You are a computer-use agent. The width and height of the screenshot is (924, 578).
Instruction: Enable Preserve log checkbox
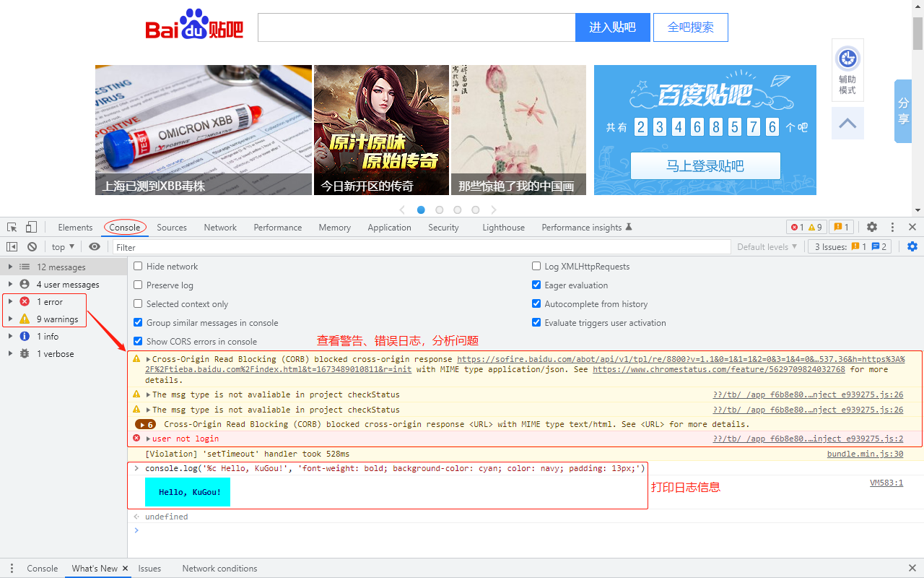point(138,285)
